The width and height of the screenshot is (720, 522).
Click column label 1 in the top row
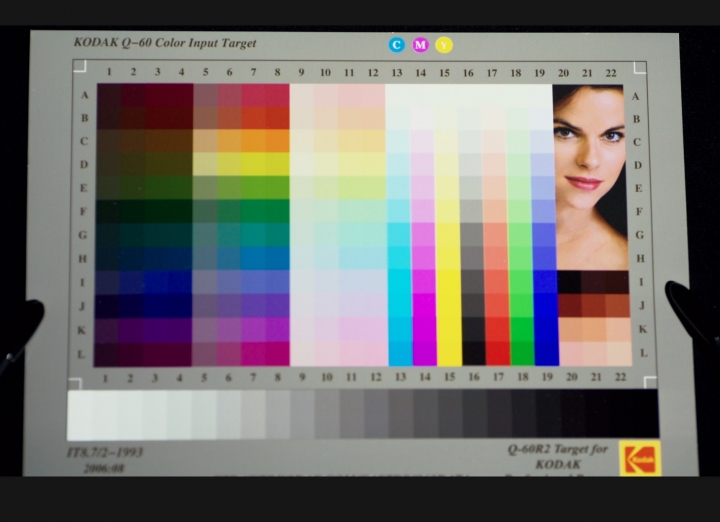(109, 72)
